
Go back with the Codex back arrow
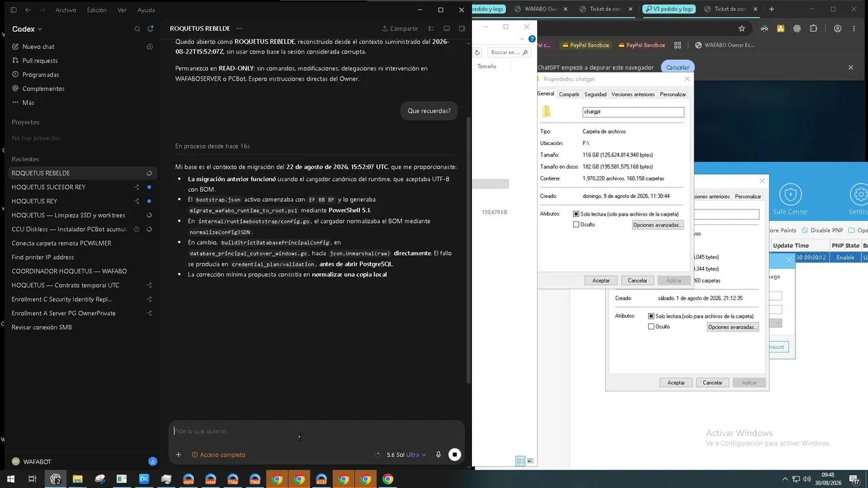point(28,10)
